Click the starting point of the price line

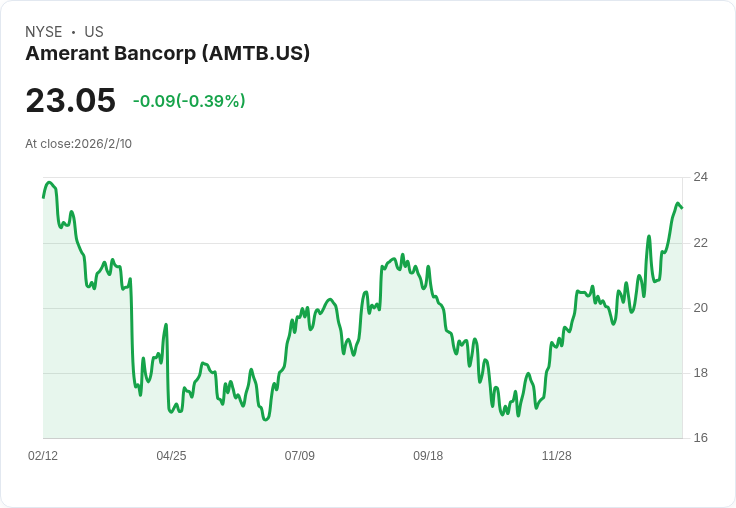(44, 197)
